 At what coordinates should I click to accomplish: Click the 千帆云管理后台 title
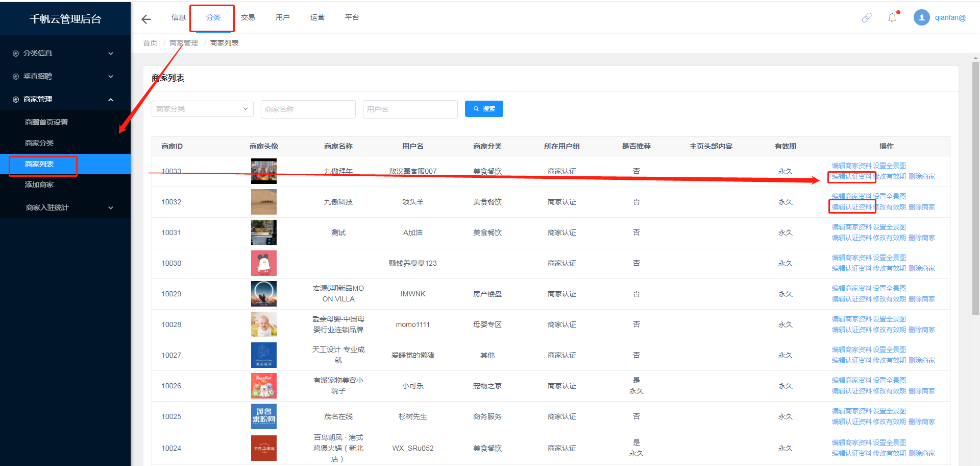[x=65, y=19]
